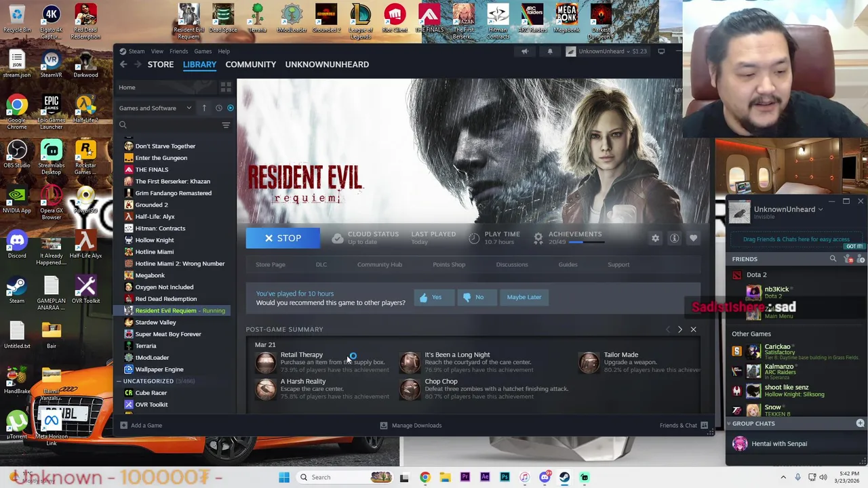Screen dimensions: 868x488
Task: Click the recent activity clock filter
Action: coord(218,108)
